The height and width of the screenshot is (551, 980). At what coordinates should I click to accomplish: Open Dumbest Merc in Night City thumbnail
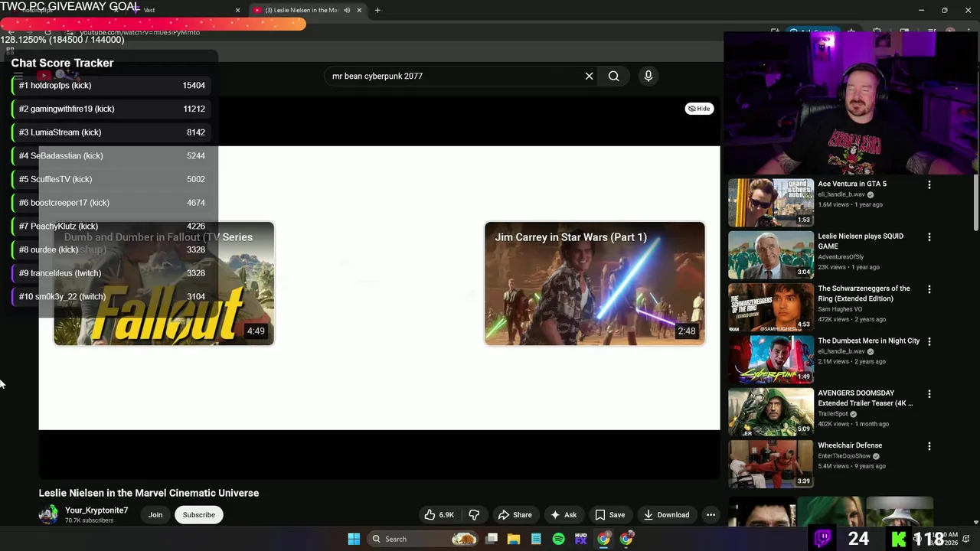pyautogui.click(x=771, y=360)
